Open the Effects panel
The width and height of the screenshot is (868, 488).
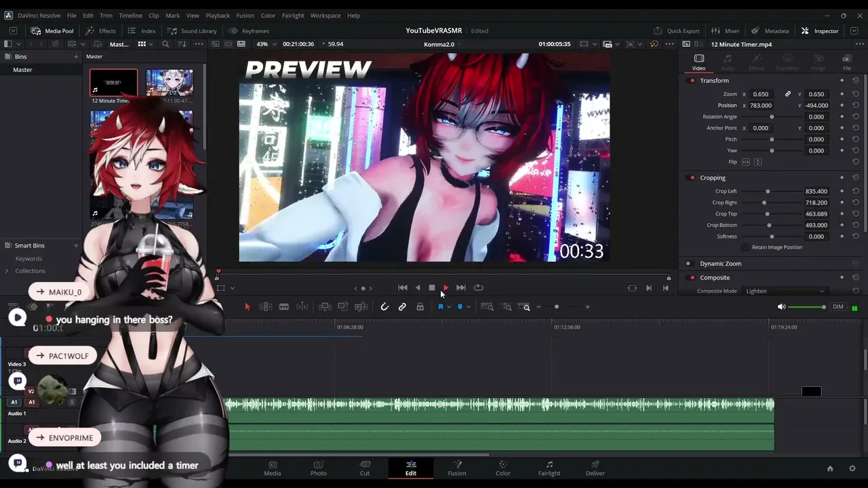point(100,30)
